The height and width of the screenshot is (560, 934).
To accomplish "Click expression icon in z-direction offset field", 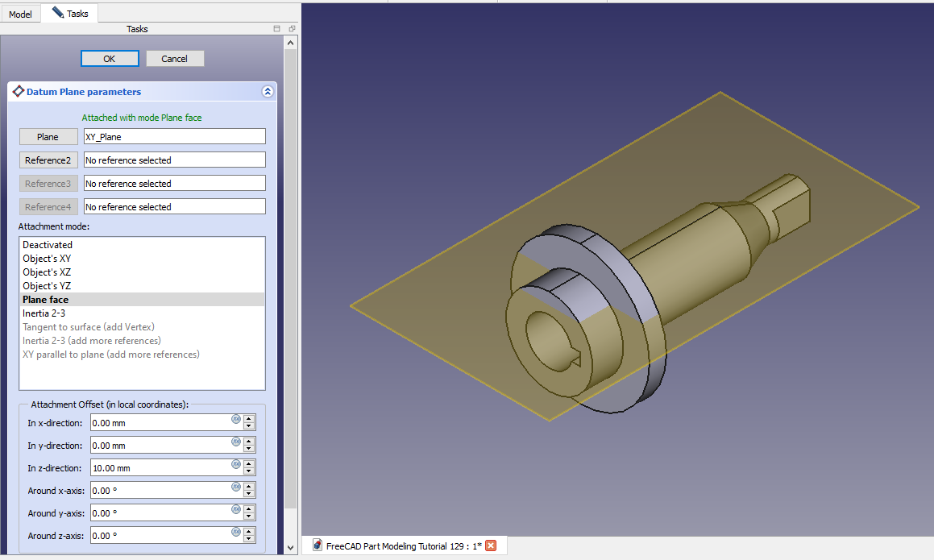I will coord(236,464).
